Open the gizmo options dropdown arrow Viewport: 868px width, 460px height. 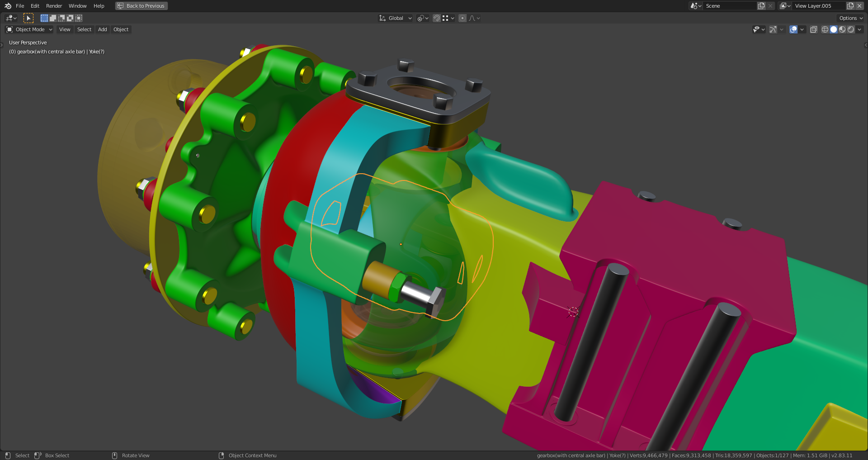pyautogui.click(x=782, y=29)
